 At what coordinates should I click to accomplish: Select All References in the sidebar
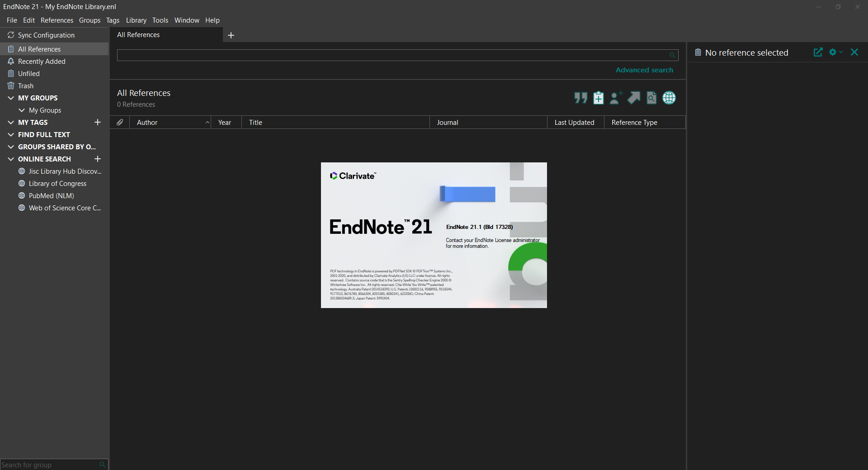[x=54, y=49]
